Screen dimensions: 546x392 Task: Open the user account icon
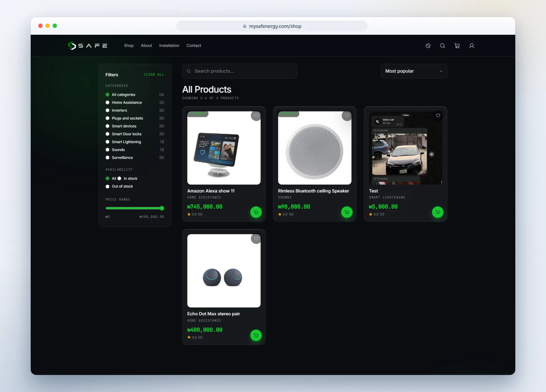pyautogui.click(x=472, y=46)
